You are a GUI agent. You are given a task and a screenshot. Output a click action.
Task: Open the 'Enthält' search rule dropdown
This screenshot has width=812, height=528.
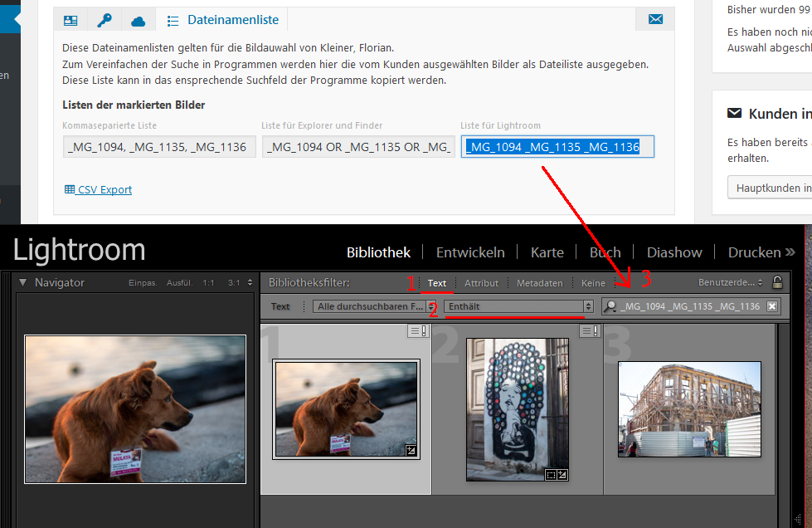coord(518,306)
